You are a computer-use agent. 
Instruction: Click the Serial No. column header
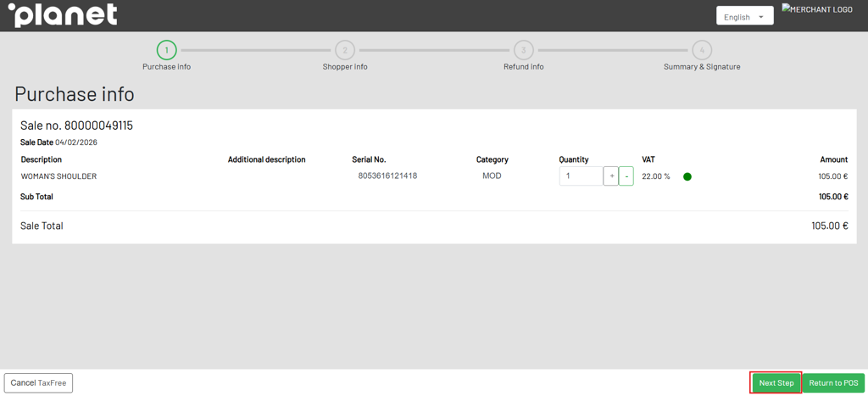point(369,159)
